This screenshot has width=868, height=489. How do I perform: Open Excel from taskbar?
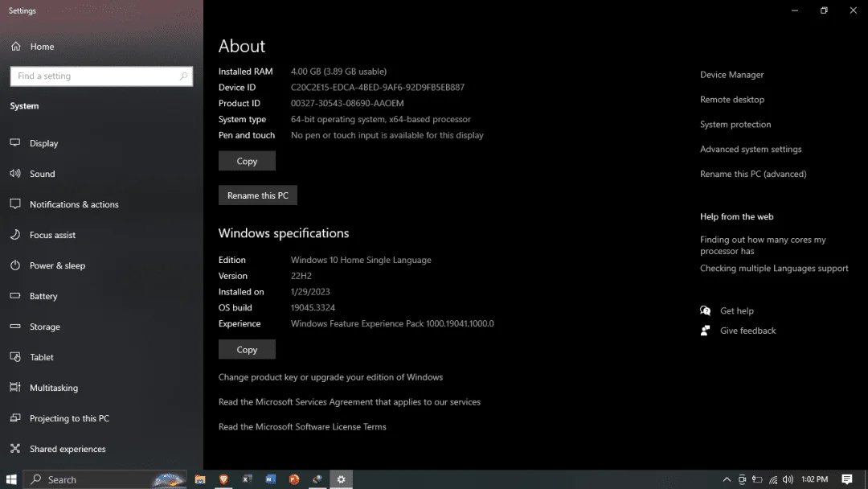point(248,479)
